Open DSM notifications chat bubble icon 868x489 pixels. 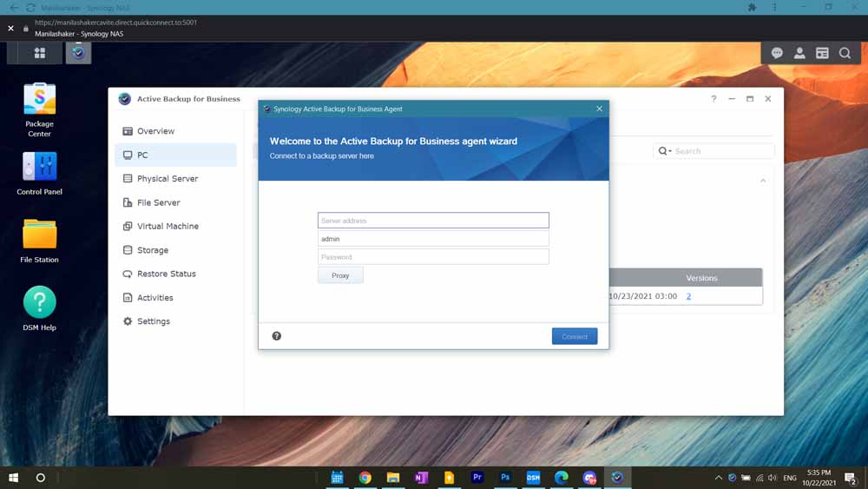pyautogui.click(x=777, y=53)
